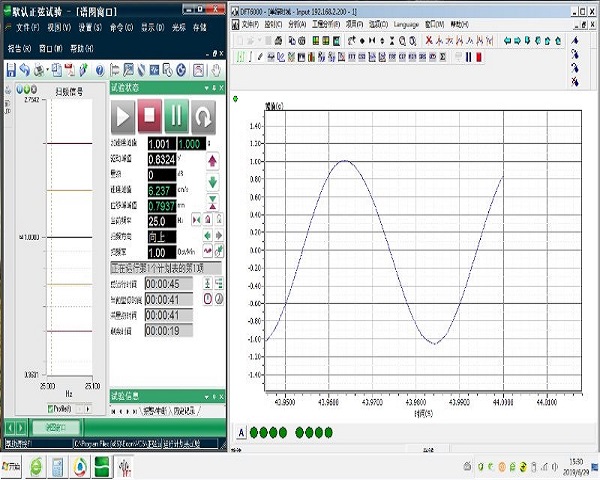Screen dimensions: 600x480
Task: Click the purple up arrow level button
Action: pos(212,160)
